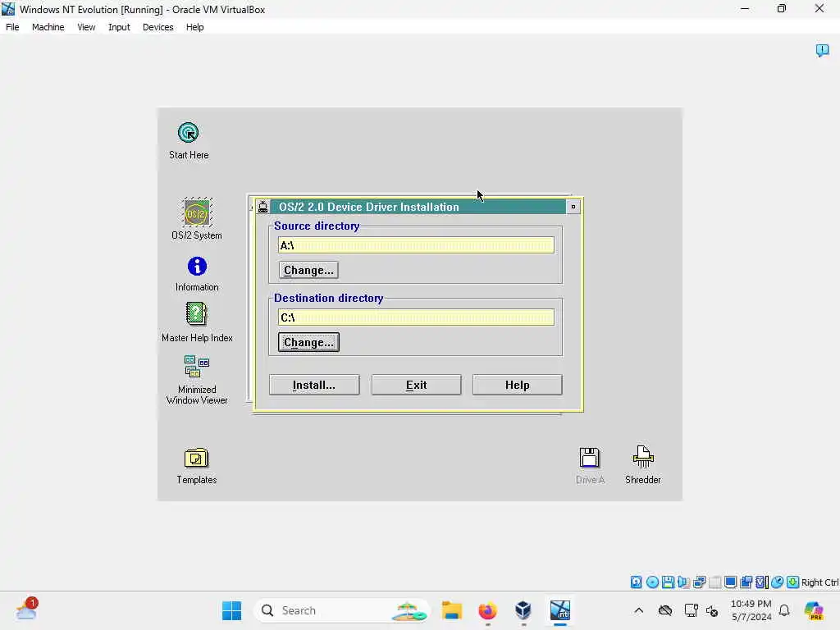Click Change under Source directory
The image size is (840, 630).
[x=308, y=270]
